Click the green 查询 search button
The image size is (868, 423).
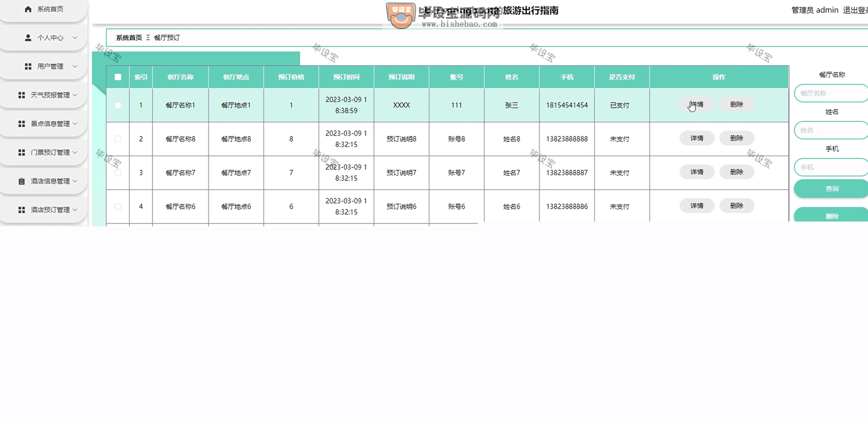pyautogui.click(x=831, y=189)
